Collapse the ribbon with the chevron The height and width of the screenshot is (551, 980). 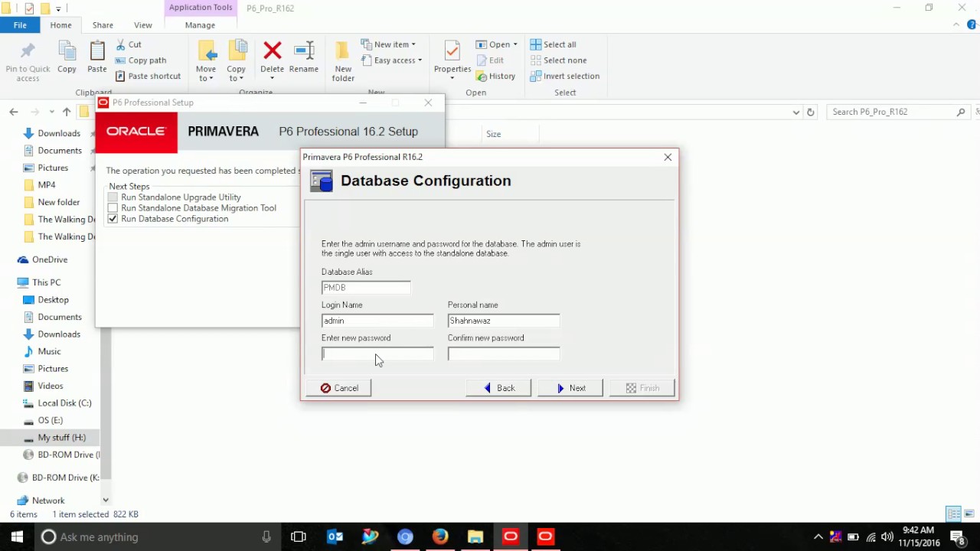(956, 25)
